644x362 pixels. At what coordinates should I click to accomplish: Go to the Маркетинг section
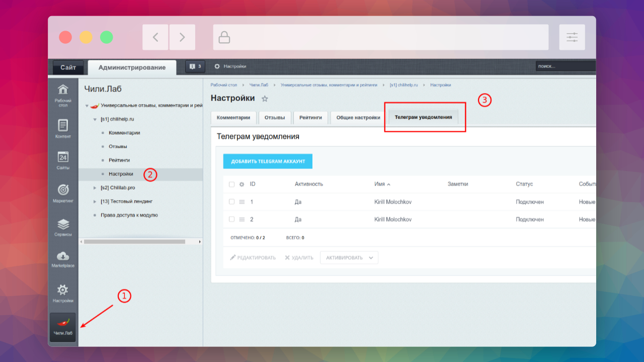click(x=63, y=193)
